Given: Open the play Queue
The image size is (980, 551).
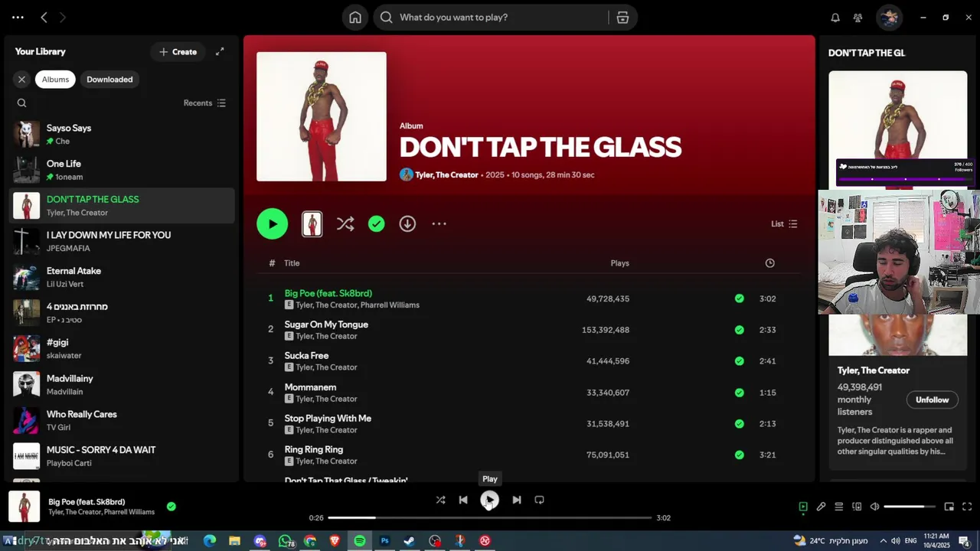Looking at the screenshot, I should click(x=838, y=507).
